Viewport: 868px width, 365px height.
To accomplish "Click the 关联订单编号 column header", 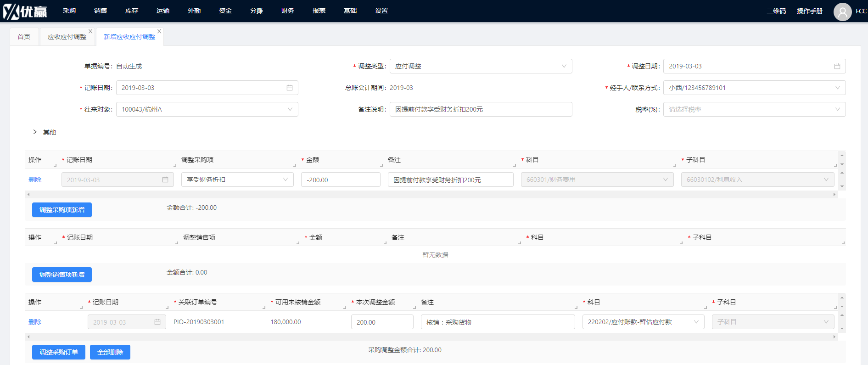I will pyautogui.click(x=197, y=302).
